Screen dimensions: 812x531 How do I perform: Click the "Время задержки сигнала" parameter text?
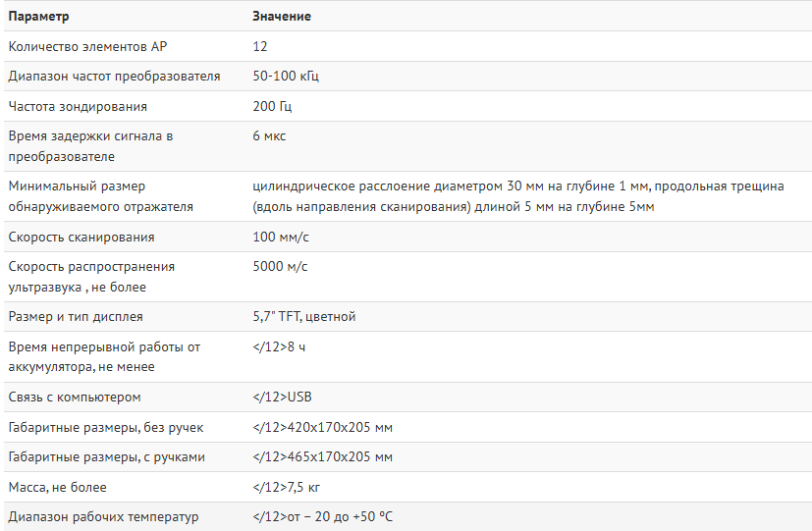click(x=90, y=136)
